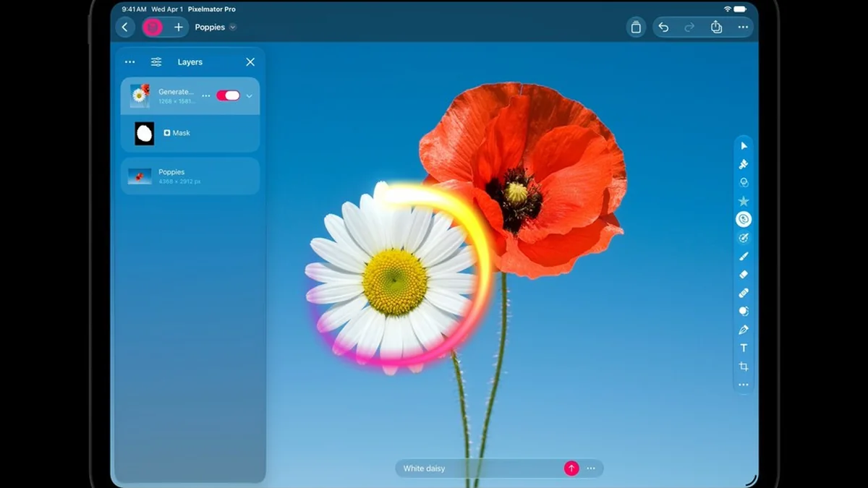Click the "Generate..." layer name
The image size is (868, 488).
[x=176, y=92]
